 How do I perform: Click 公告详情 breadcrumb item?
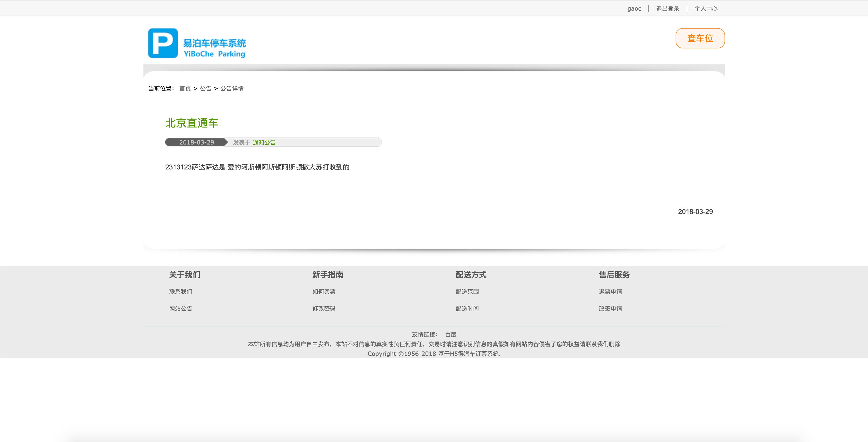pyautogui.click(x=232, y=88)
